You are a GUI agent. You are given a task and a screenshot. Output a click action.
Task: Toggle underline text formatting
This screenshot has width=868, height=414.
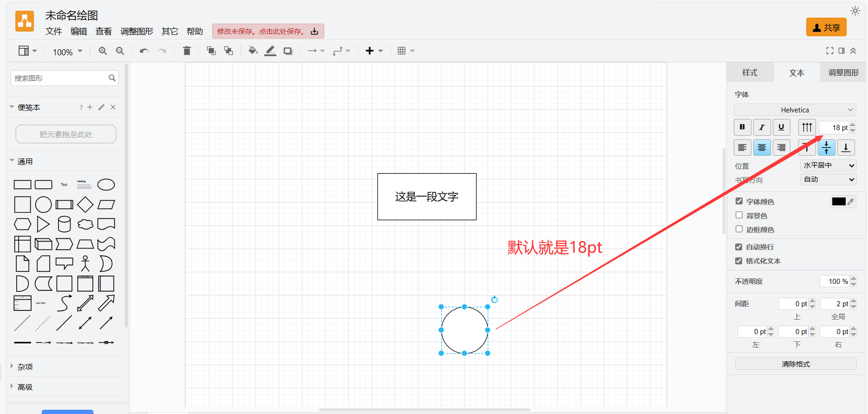781,127
